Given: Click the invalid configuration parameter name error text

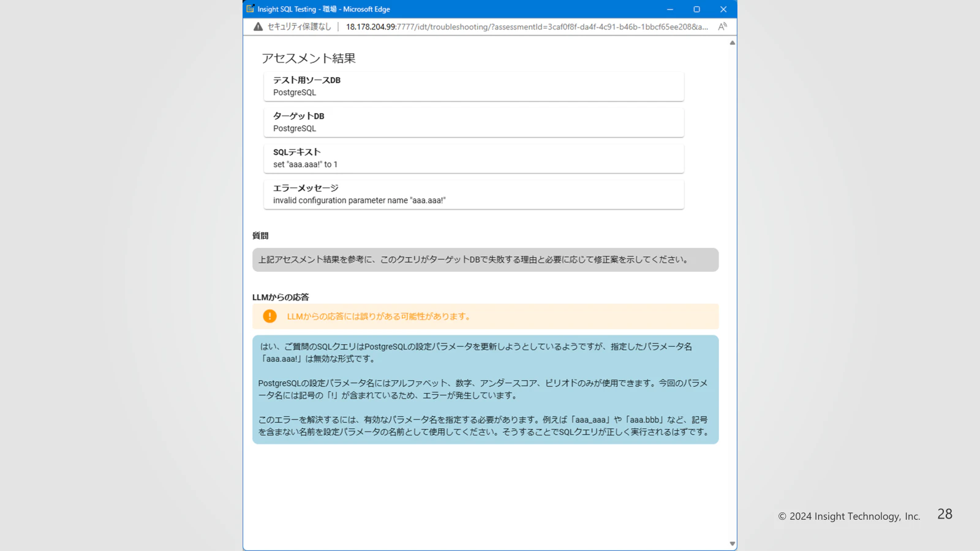Looking at the screenshot, I should tap(359, 200).
